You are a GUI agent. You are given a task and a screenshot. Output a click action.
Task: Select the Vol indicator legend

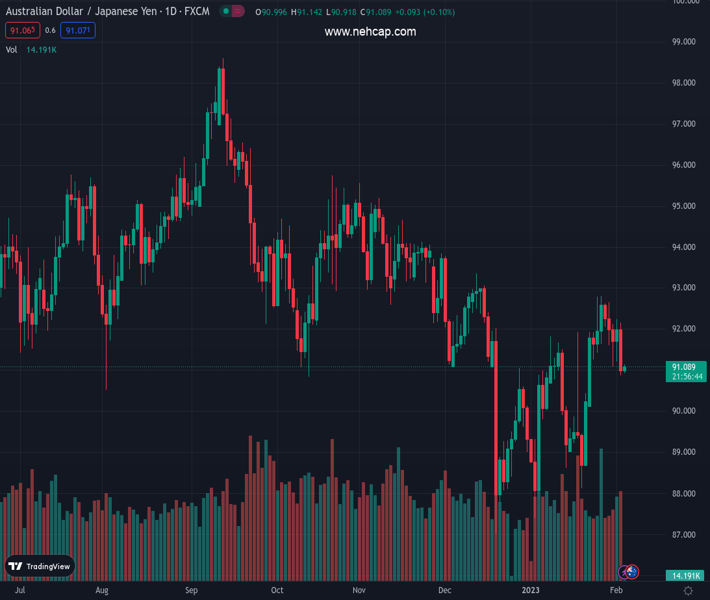pyautogui.click(x=12, y=50)
